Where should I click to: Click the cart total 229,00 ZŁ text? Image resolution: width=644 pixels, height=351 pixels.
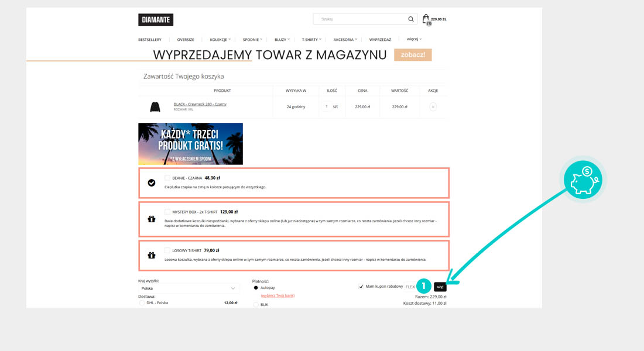pos(439,19)
